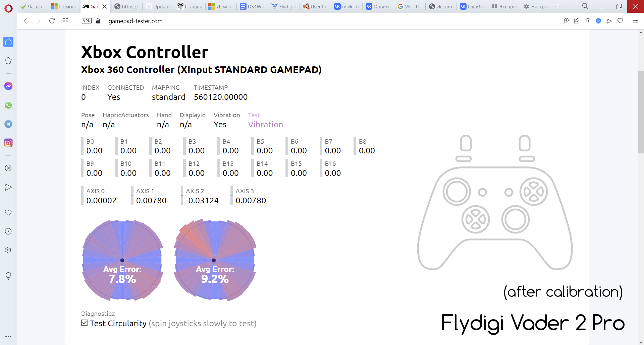Uncheck Test Circularity checkbox
This screenshot has height=345, width=644.
85,323
